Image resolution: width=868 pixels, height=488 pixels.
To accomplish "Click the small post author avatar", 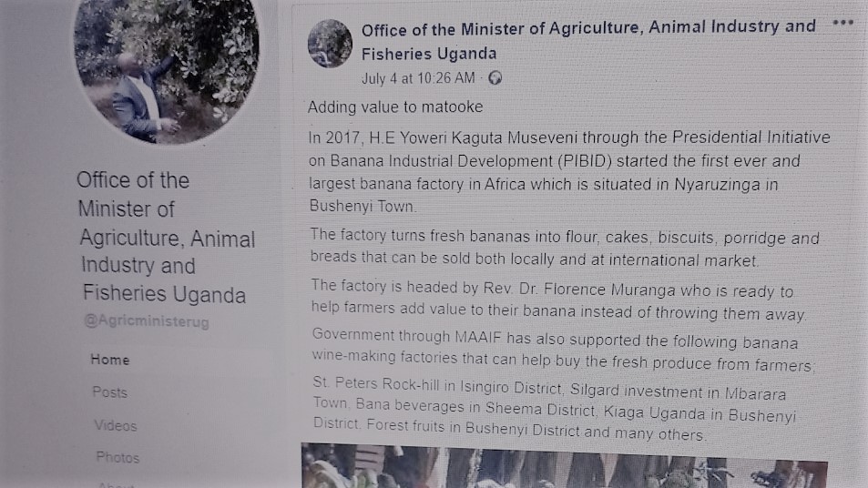I will [x=330, y=43].
